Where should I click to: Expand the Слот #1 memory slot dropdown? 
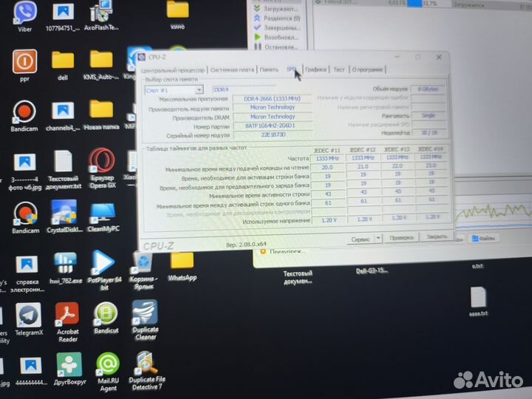(199, 90)
